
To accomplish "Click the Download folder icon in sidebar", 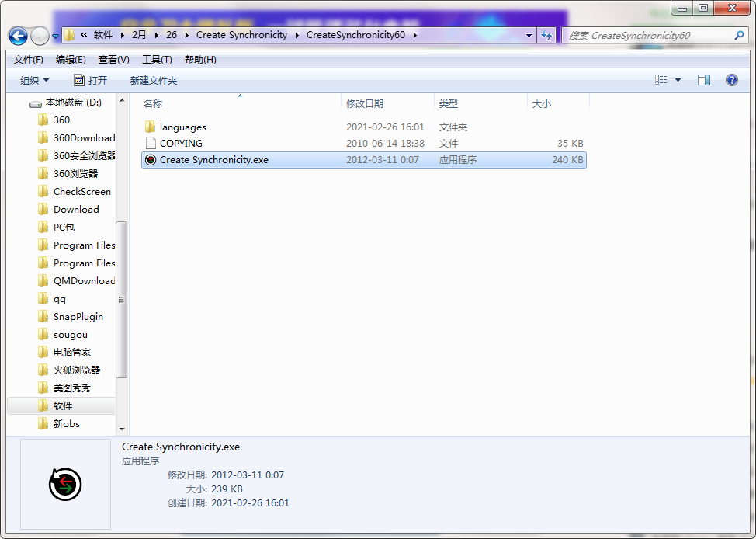I will point(43,210).
